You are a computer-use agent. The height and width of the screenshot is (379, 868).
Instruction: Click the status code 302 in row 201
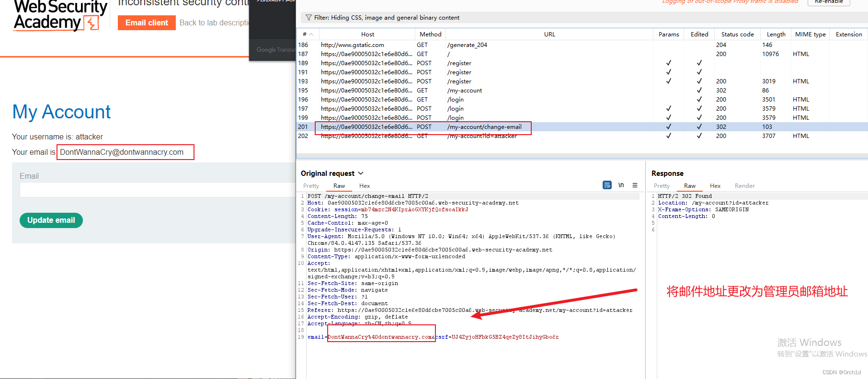coord(721,127)
